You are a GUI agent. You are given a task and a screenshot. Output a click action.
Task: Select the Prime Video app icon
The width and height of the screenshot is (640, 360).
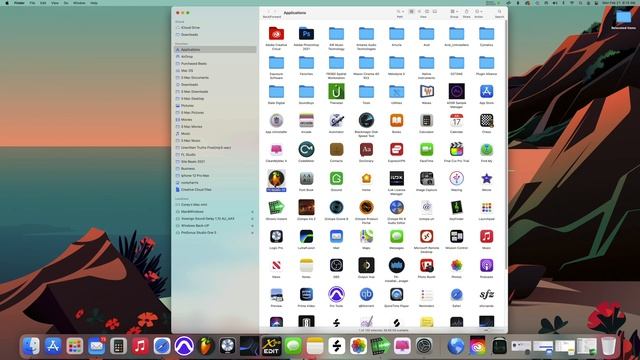(x=306, y=294)
